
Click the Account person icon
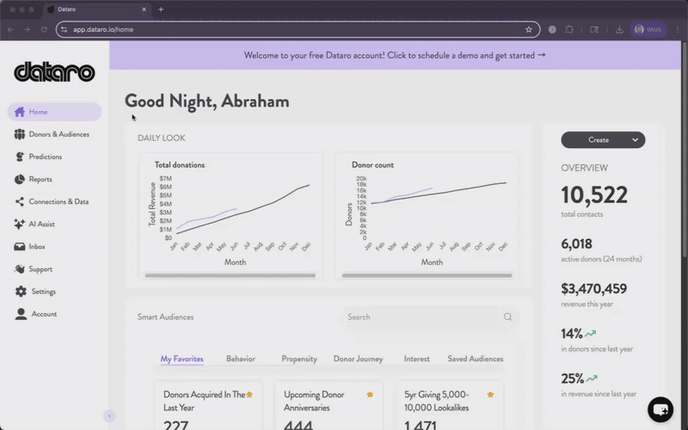click(21, 314)
